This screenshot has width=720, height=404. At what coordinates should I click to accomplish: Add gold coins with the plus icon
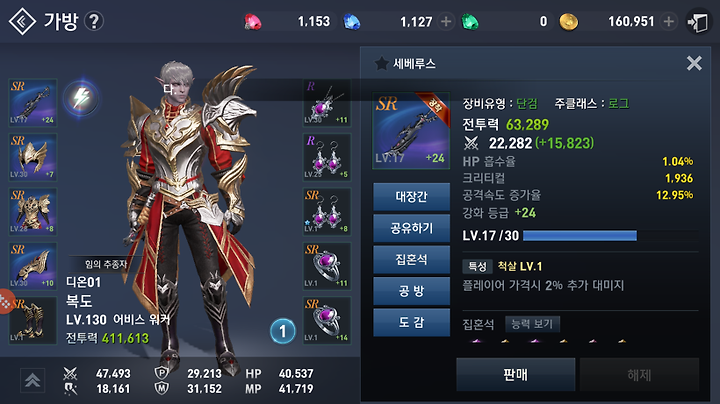coord(669,22)
